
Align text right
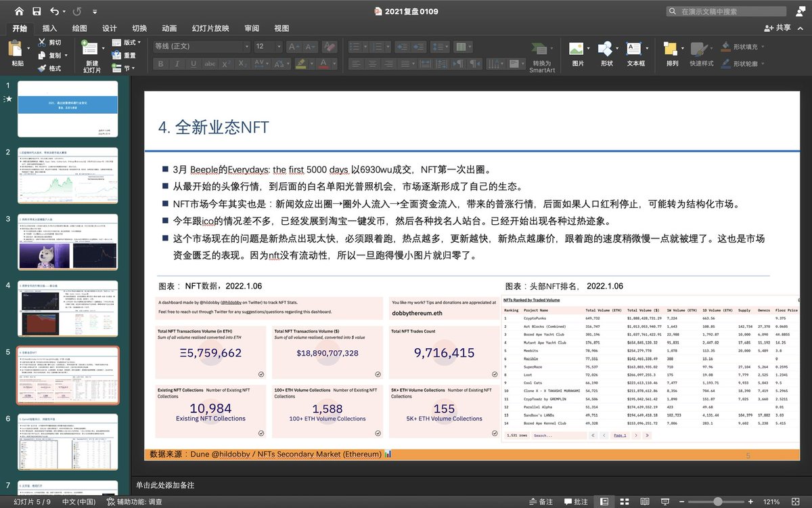pyautogui.click(x=389, y=64)
